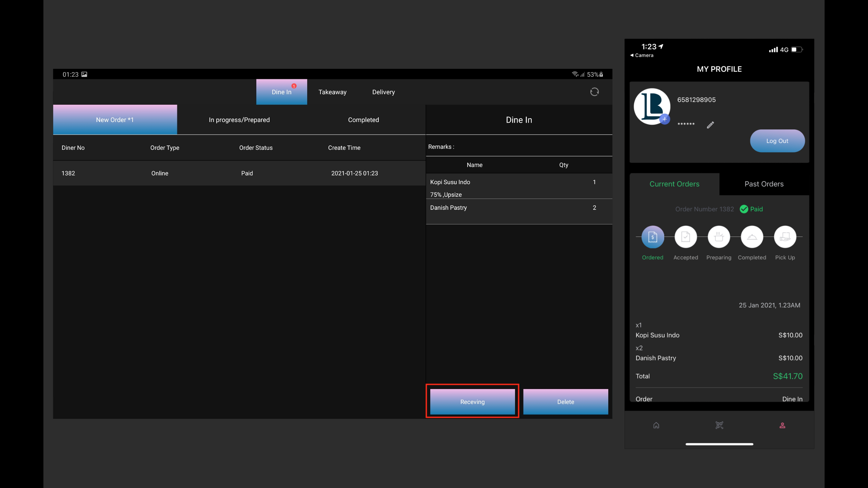
Task: Tap Camera back link in status bar
Action: click(x=642, y=55)
